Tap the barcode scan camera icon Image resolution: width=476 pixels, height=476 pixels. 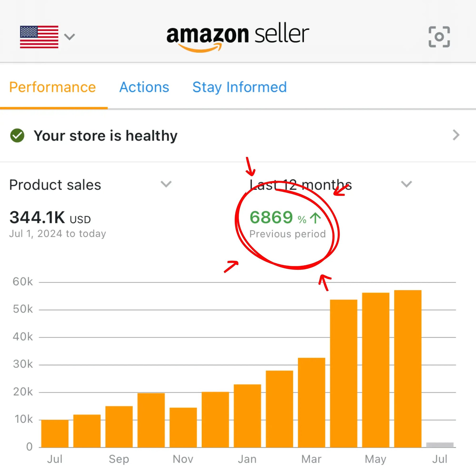tap(439, 37)
